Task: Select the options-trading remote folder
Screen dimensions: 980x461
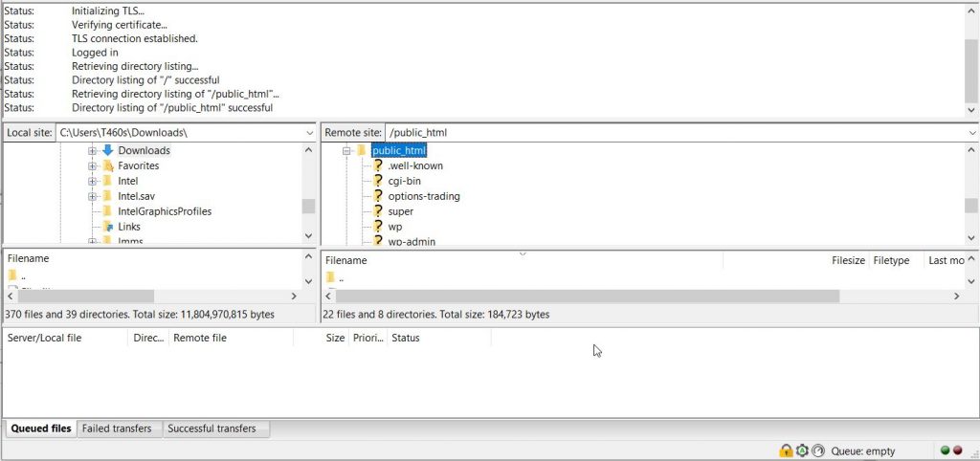Action: (424, 196)
